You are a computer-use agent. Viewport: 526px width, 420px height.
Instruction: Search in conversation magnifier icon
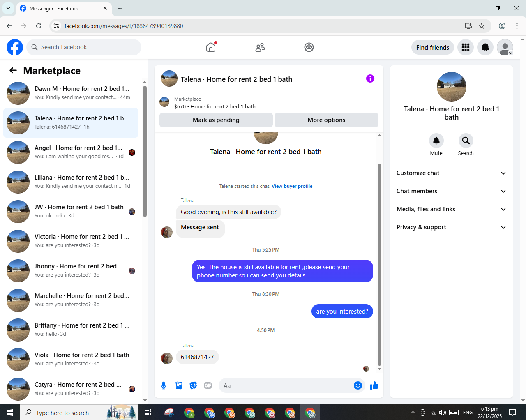(x=466, y=141)
